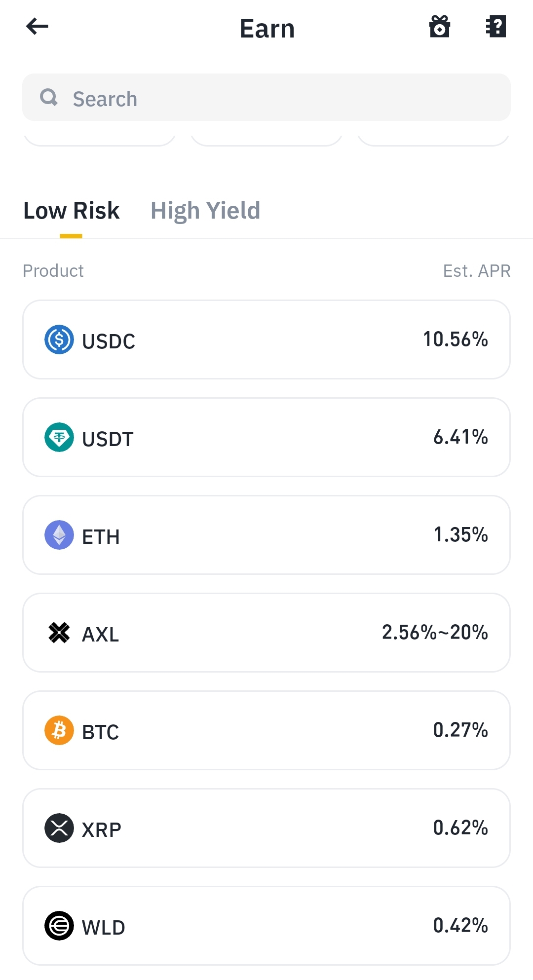Click the WLD Worldcoin icon
The image size is (533, 980).
pyautogui.click(x=59, y=926)
